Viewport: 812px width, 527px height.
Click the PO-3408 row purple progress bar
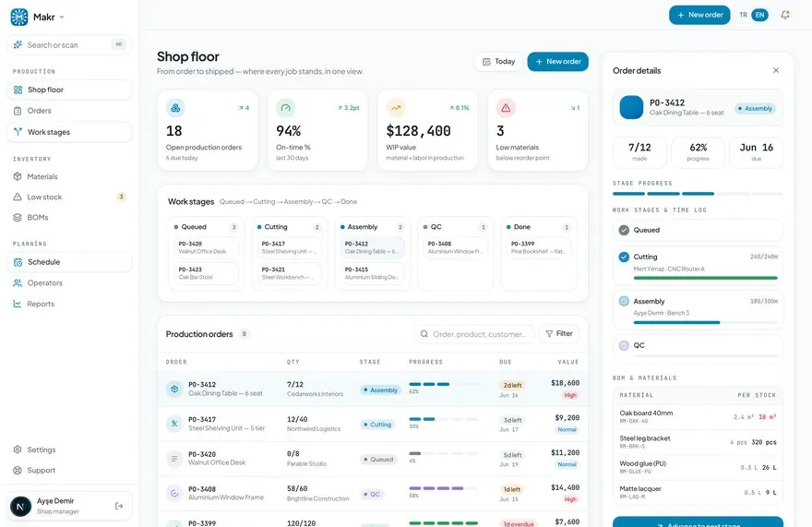[x=443, y=488]
